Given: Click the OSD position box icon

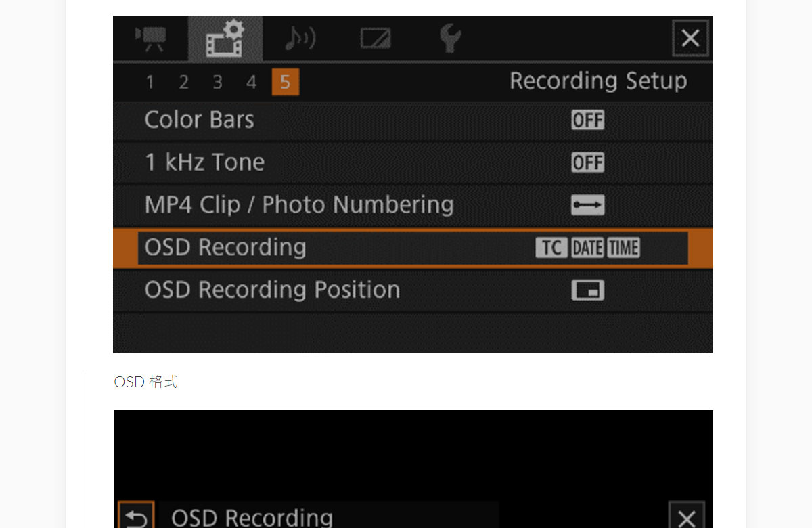Looking at the screenshot, I should coord(587,290).
